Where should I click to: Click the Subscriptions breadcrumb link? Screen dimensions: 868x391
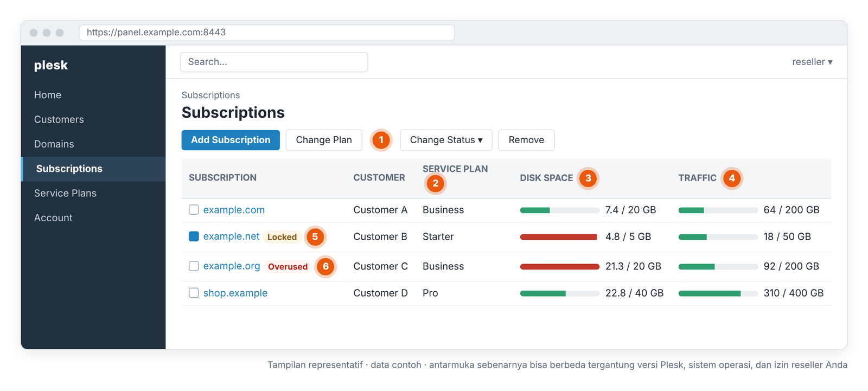tap(210, 95)
